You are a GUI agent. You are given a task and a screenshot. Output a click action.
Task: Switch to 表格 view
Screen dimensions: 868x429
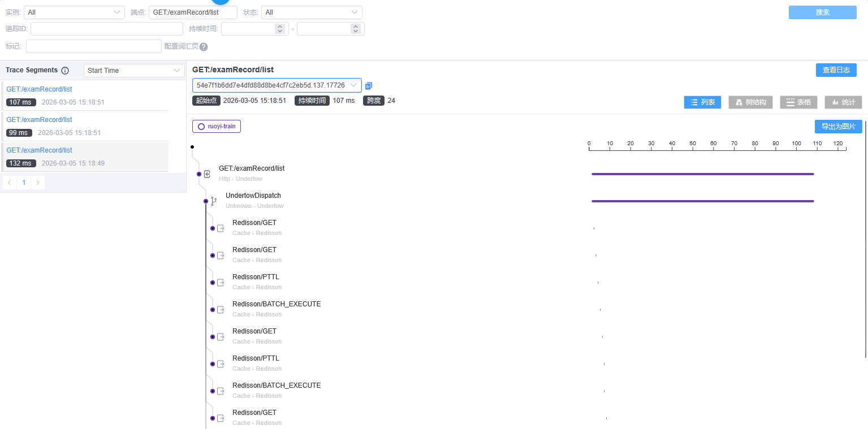pos(798,102)
